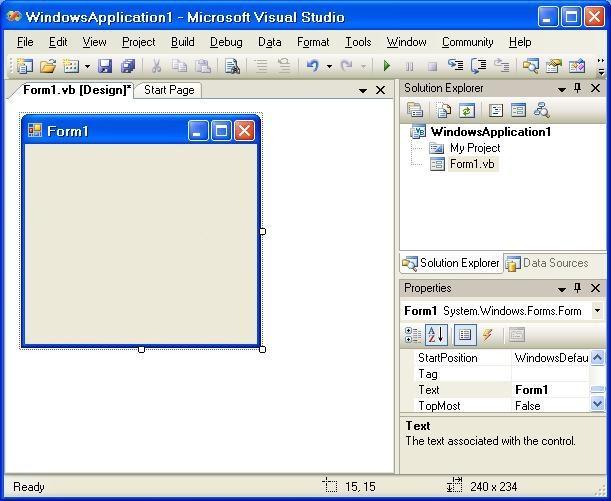Image resolution: width=611 pixels, height=501 pixels.
Task: Click the Step Over toolbar icon
Action: [479, 66]
